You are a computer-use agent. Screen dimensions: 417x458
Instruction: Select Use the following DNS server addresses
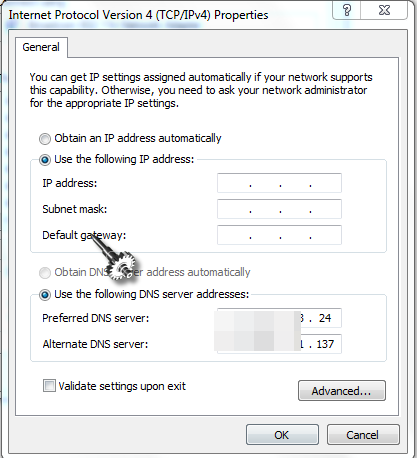coord(45,295)
